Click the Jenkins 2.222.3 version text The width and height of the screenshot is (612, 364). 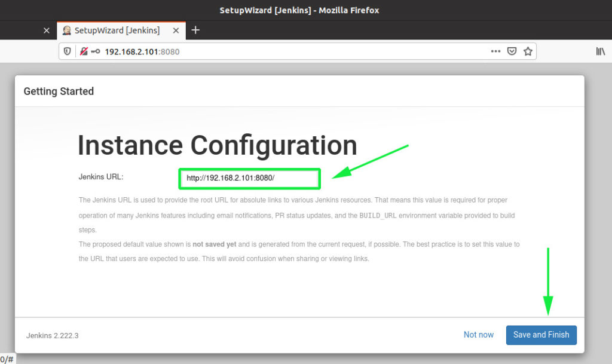coord(53,335)
